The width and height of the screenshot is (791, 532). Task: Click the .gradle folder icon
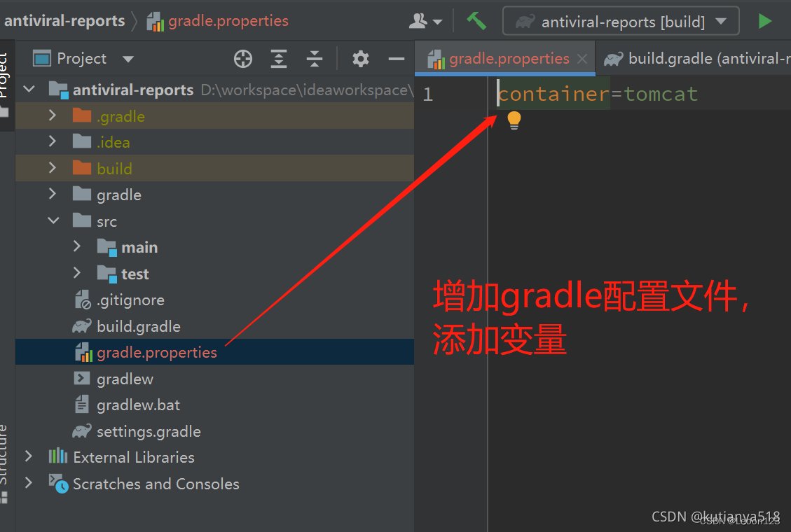pos(82,116)
